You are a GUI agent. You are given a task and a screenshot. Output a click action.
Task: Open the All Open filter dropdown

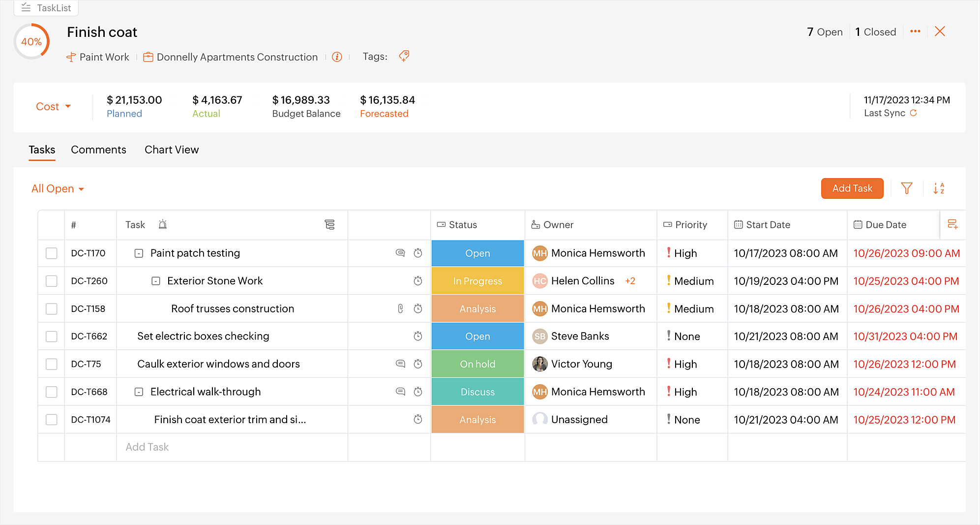[58, 189]
